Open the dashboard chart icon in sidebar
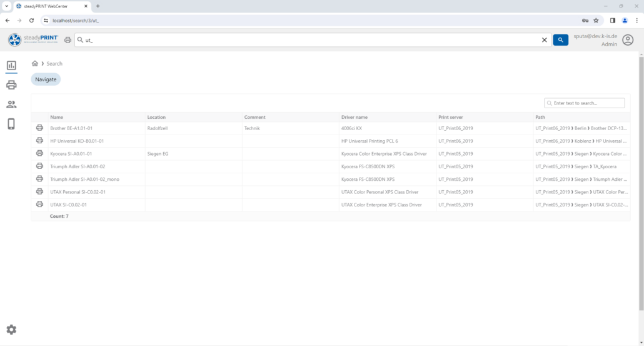644x346 pixels. click(x=11, y=65)
